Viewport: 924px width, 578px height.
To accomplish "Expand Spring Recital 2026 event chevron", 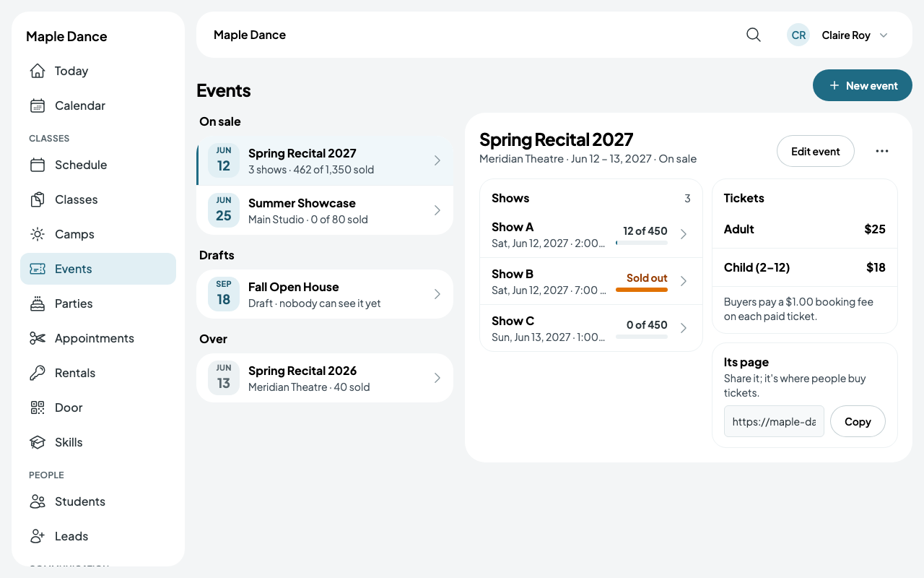I will (437, 378).
